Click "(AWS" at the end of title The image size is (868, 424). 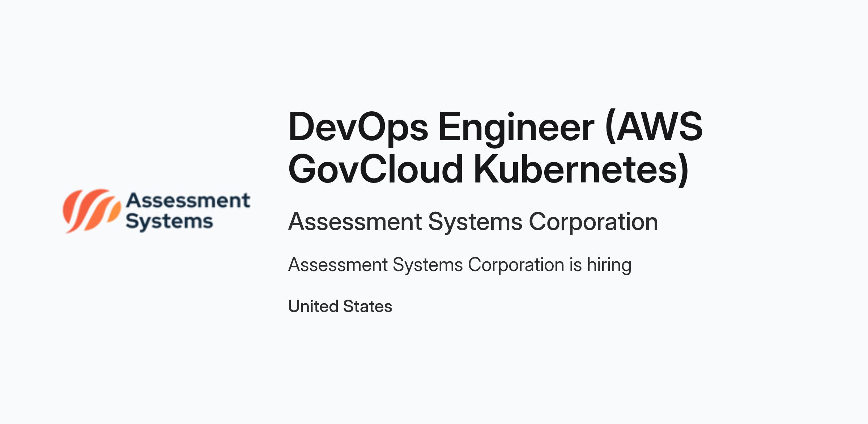[654, 127]
